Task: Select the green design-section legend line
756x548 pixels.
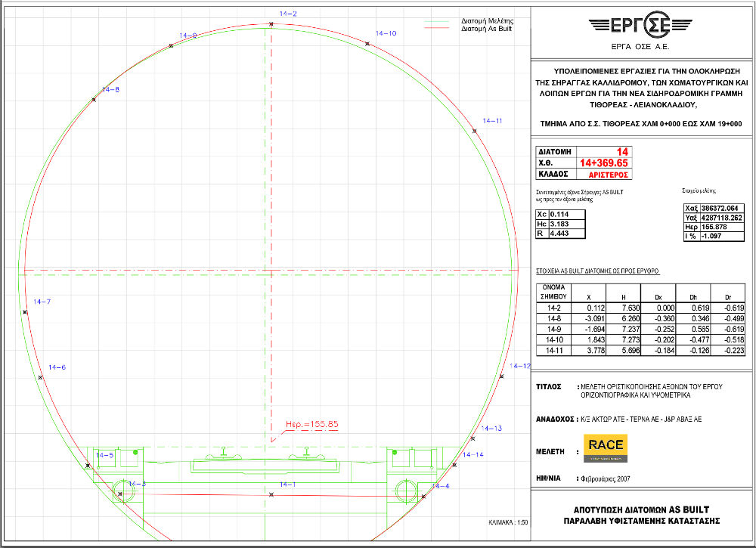Action: coord(436,22)
